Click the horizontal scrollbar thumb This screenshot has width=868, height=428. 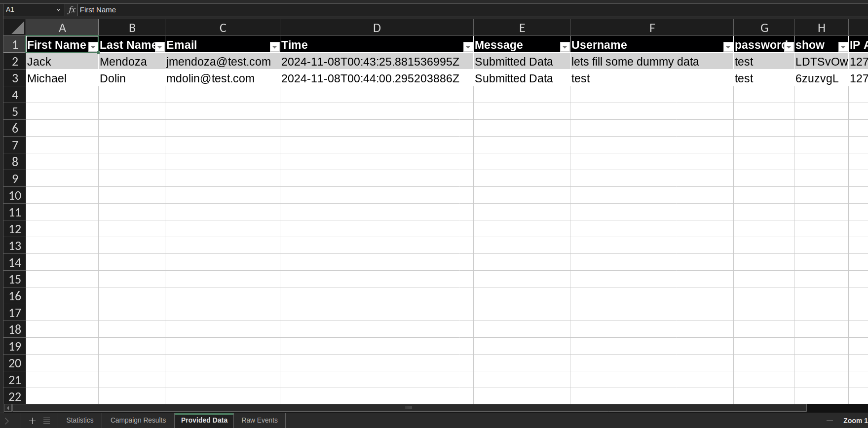click(409, 408)
